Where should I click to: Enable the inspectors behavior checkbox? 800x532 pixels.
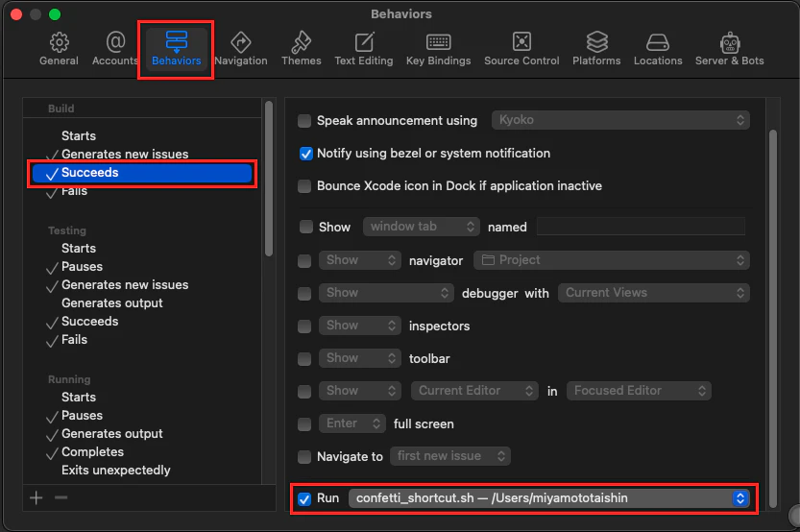(304, 326)
